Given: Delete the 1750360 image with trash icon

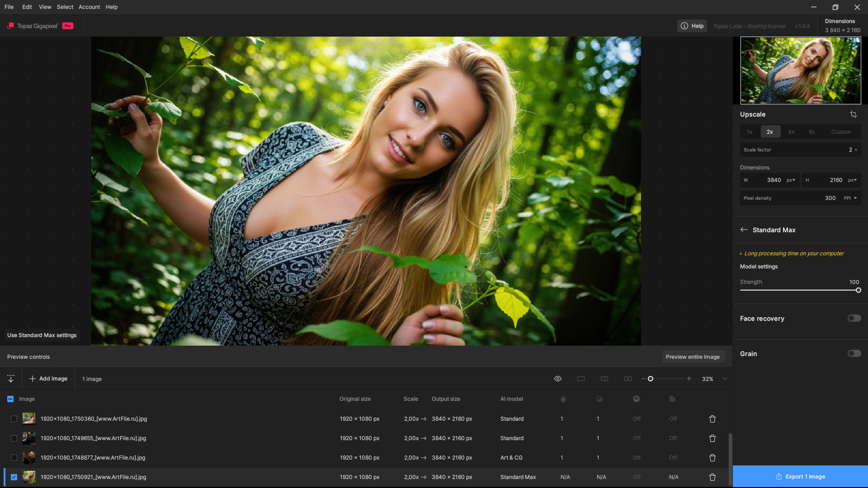Looking at the screenshot, I should click(x=712, y=419).
